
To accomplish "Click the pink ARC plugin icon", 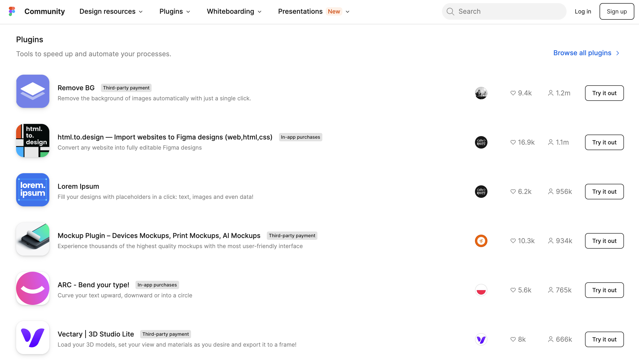I will (33, 288).
